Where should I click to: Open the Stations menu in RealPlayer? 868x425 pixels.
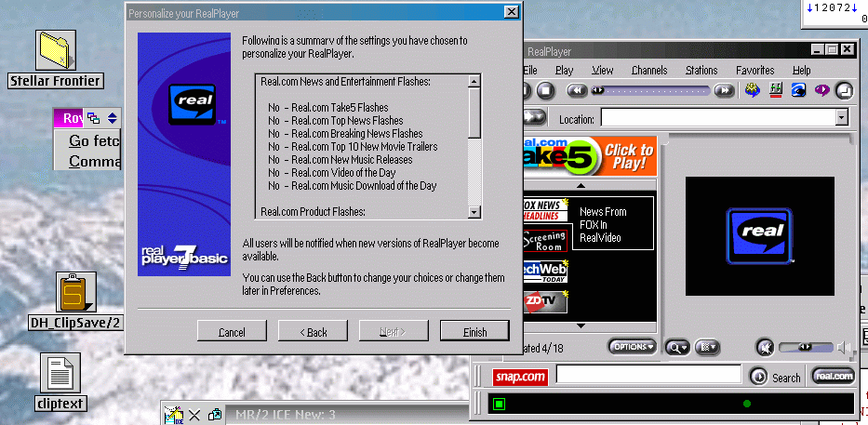(x=701, y=71)
